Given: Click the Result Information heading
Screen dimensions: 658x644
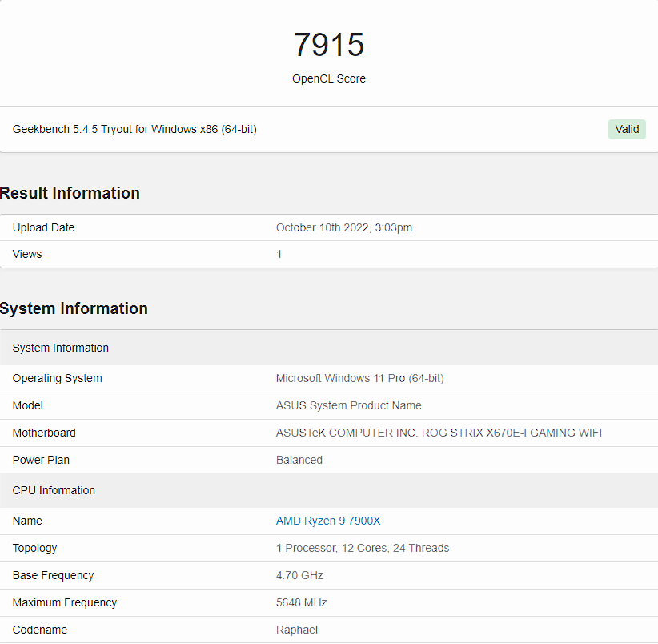Looking at the screenshot, I should (70, 193).
